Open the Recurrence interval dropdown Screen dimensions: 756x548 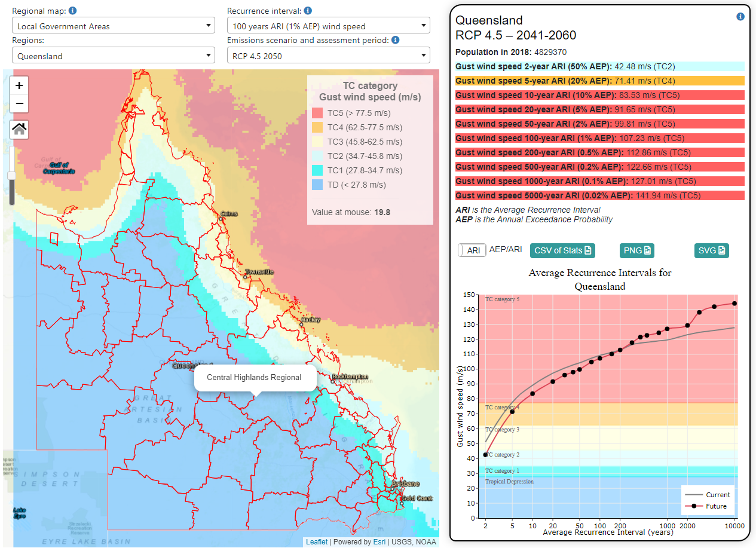[328, 26]
